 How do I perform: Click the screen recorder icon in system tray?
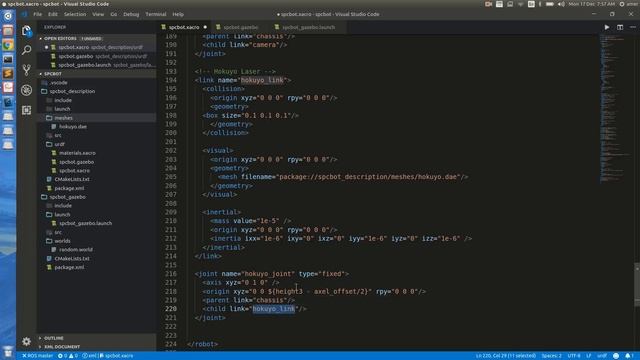488,4
